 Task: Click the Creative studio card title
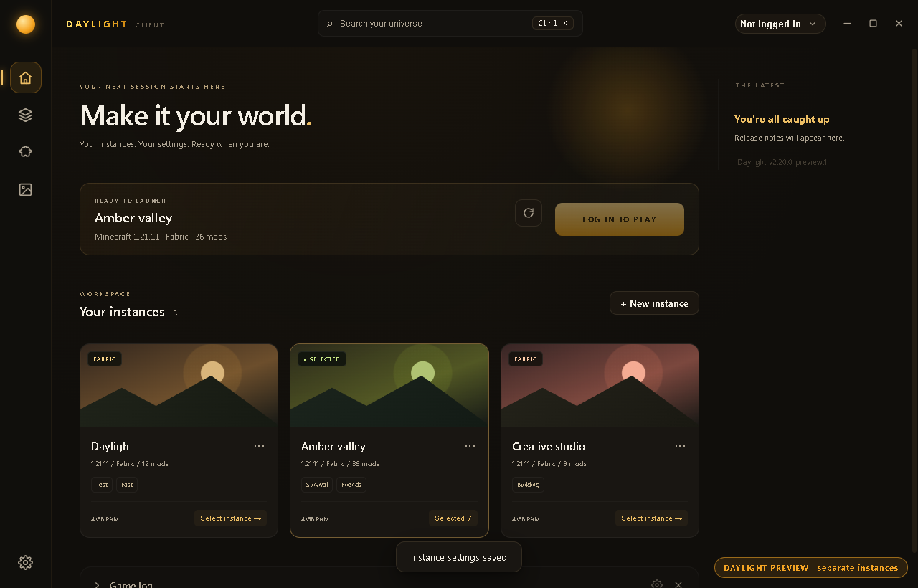click(x=549, y=447)
